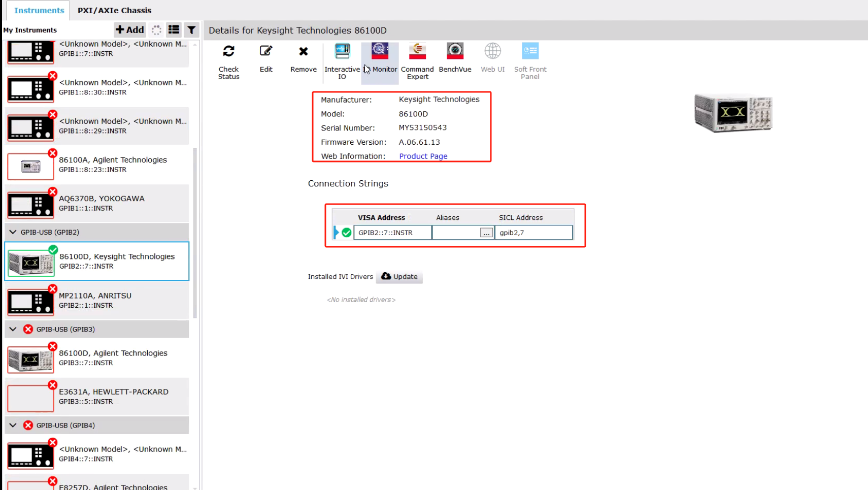
Task: Remove the selected instrument
Action: (x=304, y=51)
